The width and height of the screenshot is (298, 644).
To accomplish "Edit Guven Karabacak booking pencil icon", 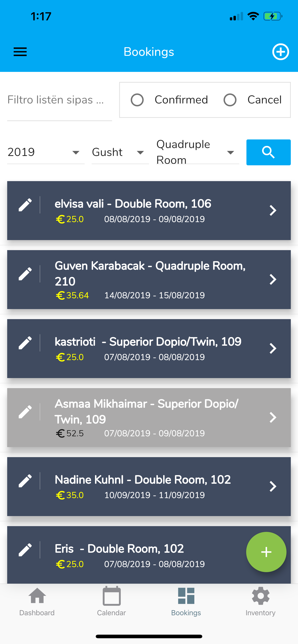I will coord(25,274).
